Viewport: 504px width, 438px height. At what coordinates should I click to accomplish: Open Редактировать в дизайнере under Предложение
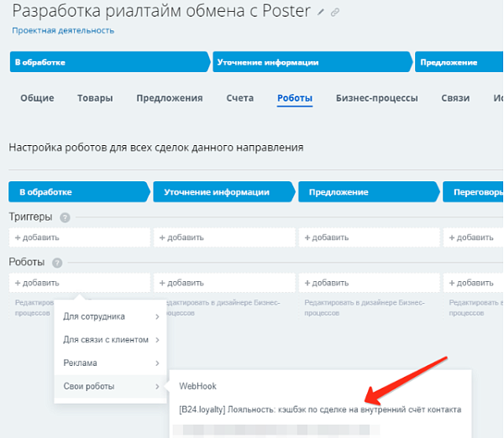tap(365, 308)
